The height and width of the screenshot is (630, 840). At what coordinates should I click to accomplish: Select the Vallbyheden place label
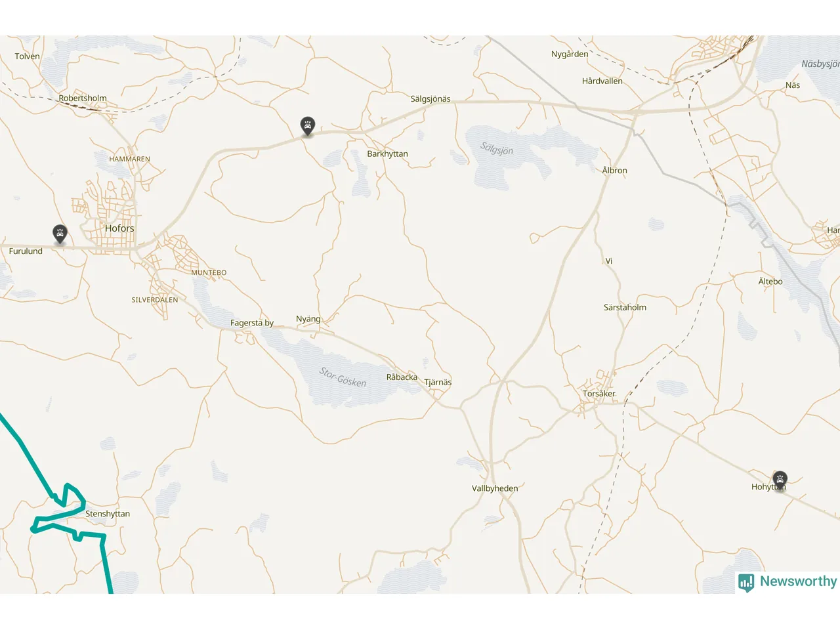tap(495, 488)
